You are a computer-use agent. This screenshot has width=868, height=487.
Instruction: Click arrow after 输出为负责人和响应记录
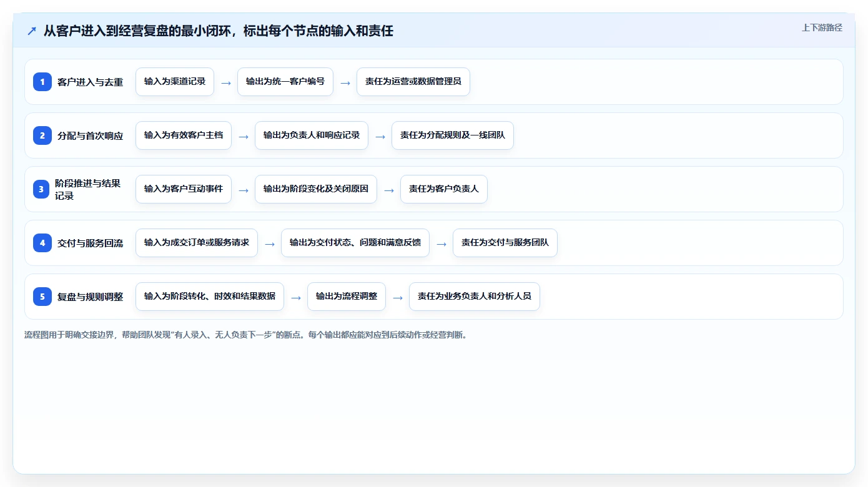click(380, 136)
